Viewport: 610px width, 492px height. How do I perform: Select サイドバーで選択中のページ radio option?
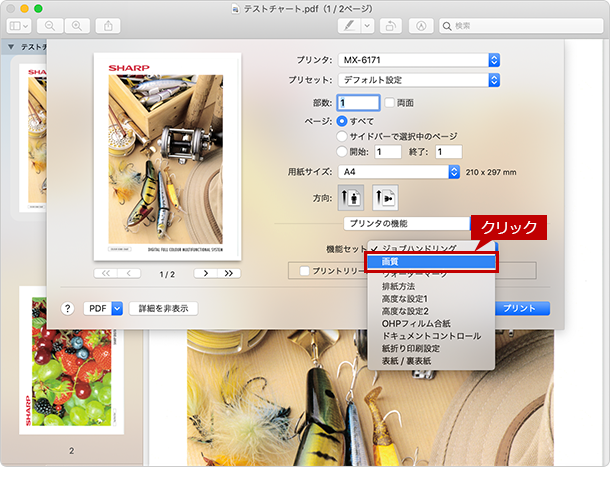(x=342, y=136)
